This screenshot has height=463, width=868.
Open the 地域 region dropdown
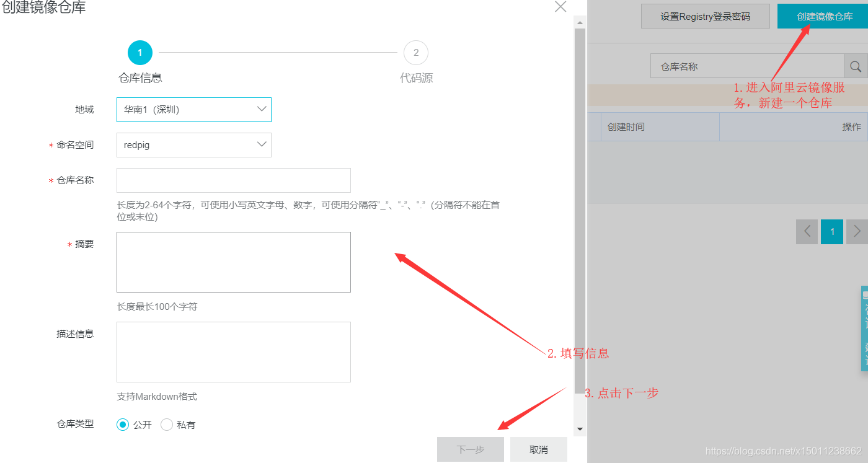[x=194, y=110]
